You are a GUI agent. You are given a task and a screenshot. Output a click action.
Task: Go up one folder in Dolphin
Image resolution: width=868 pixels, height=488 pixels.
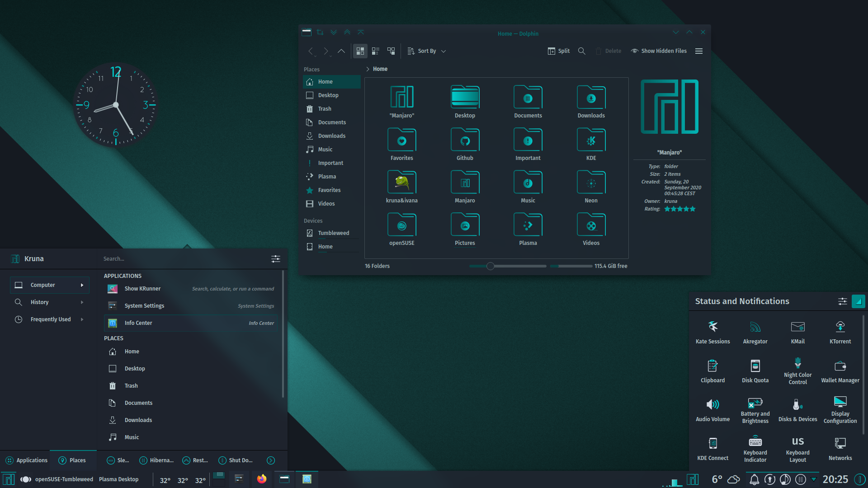341,51
